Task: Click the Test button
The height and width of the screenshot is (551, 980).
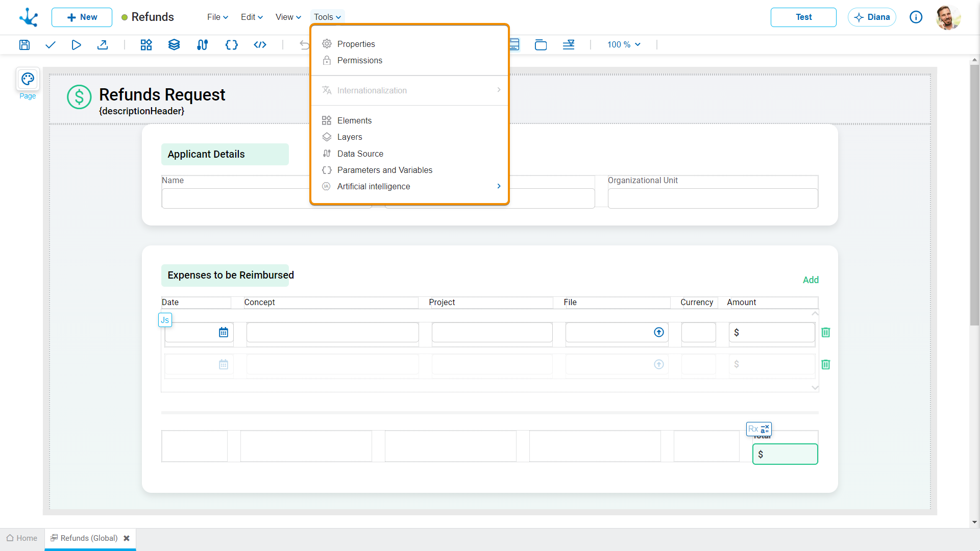Action: pyautogui.click(x=803, y=17)
